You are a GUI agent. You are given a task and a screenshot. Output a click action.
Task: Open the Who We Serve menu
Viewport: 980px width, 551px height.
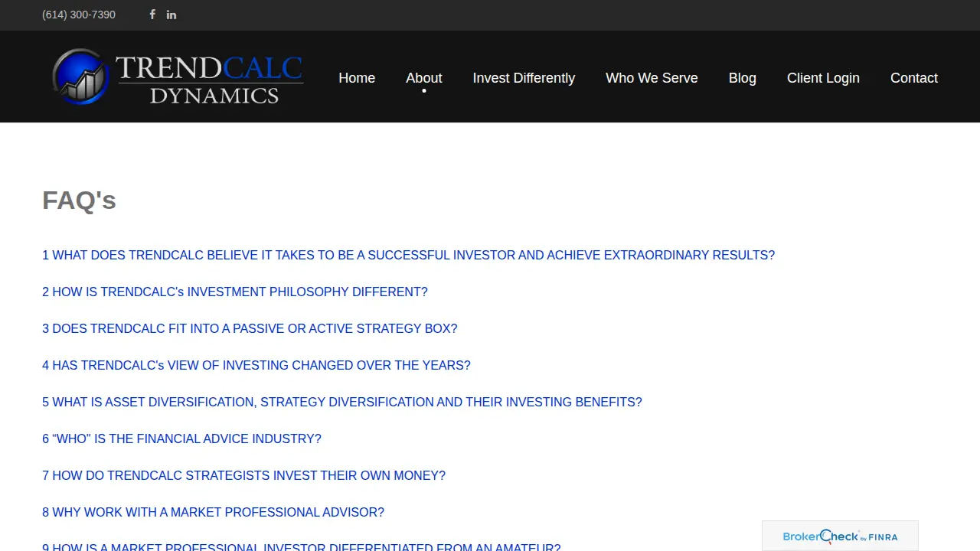point(652,78)
